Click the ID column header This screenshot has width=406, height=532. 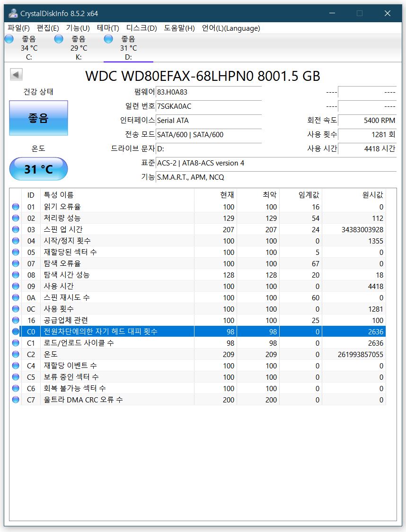(31, 195)
